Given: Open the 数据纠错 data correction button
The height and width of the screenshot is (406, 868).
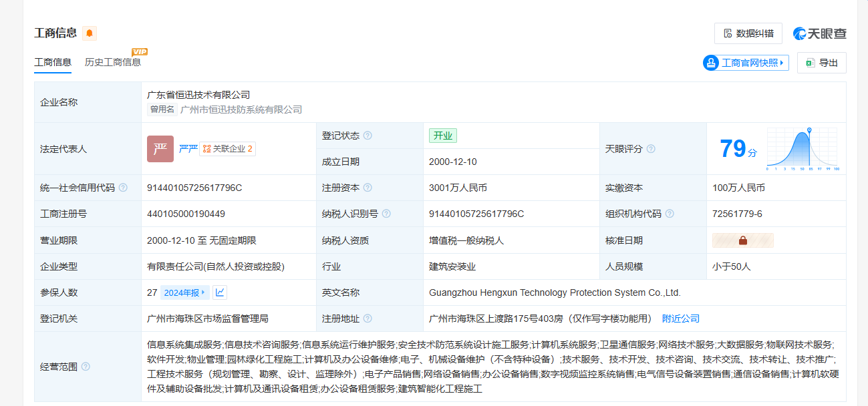Looking at the screenshot, I should pos(748,33).
